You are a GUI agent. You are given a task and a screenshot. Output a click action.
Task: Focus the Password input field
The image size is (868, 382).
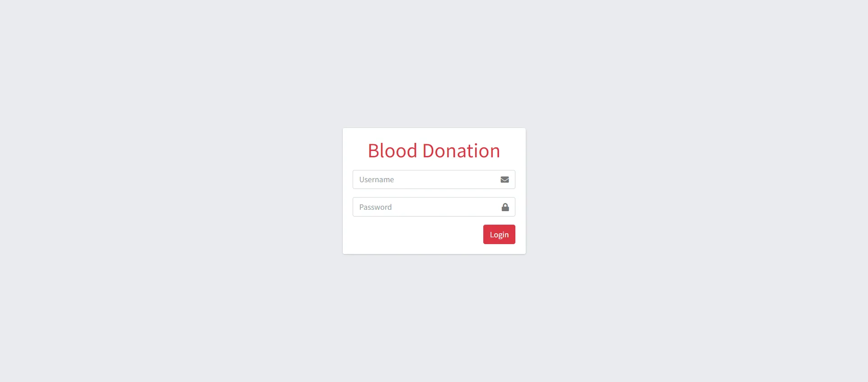click(x=434, y=207)
